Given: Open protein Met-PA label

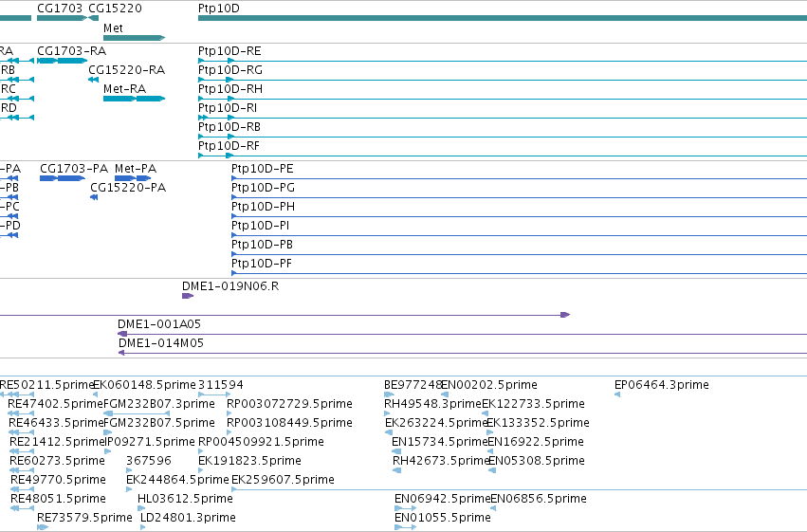Looking at the screenshot, I should click(136, 169).
